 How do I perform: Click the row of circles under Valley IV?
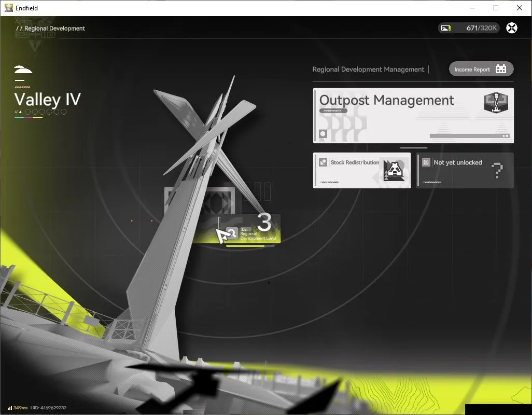46,112
